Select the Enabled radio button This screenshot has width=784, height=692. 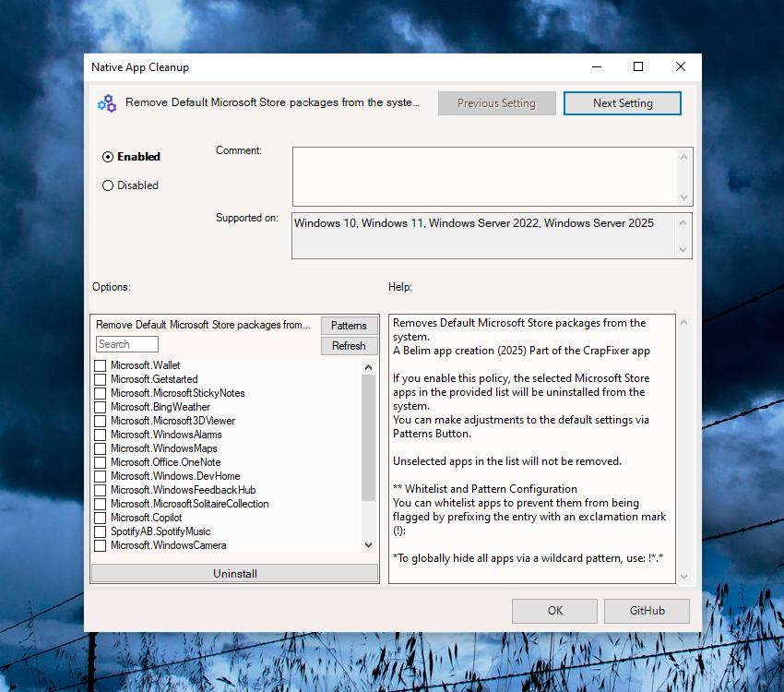click(108, 157)
